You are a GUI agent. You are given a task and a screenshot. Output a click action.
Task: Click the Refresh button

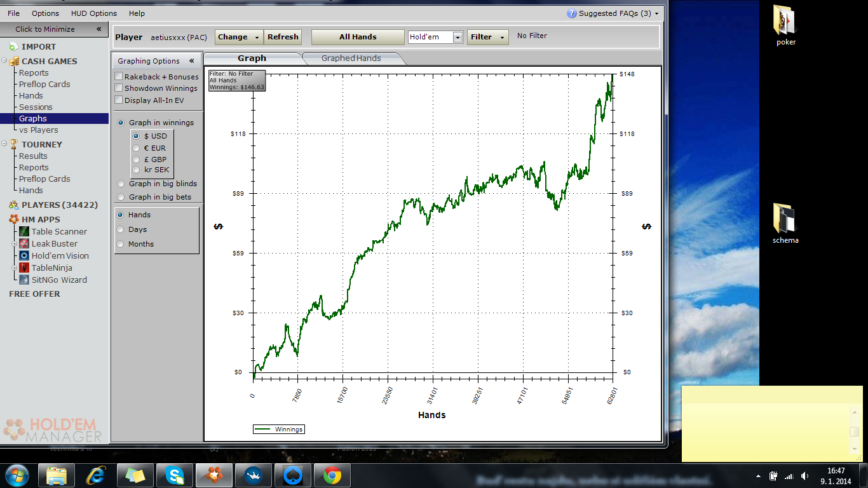coord(283,37)
